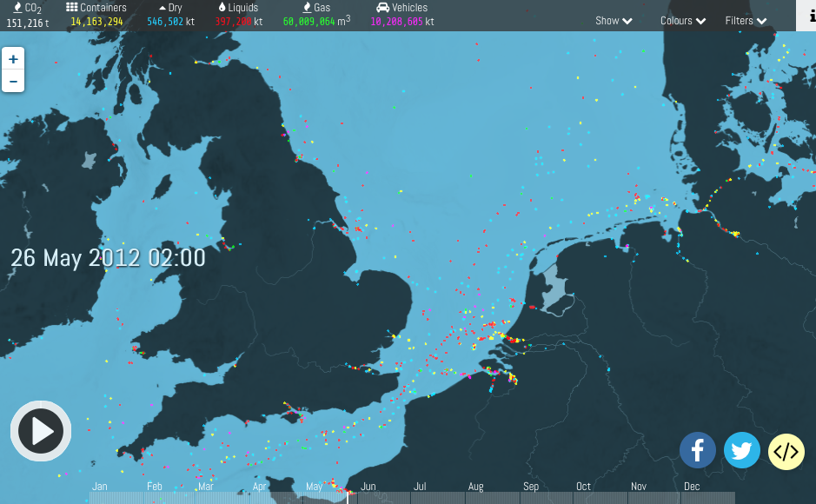This screenshot has height=504, width=816.
Task: Jump to Aug on the timeline
Action: (475, 487)
